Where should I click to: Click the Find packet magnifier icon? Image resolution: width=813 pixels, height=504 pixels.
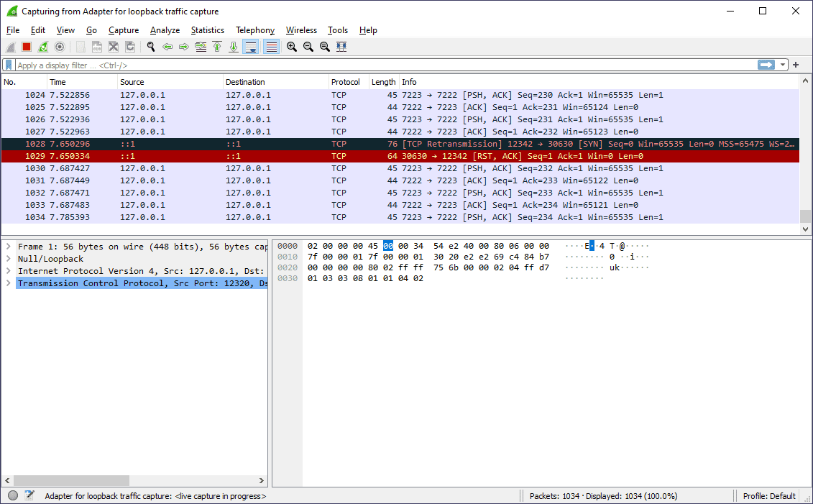[x=151, y=46]
